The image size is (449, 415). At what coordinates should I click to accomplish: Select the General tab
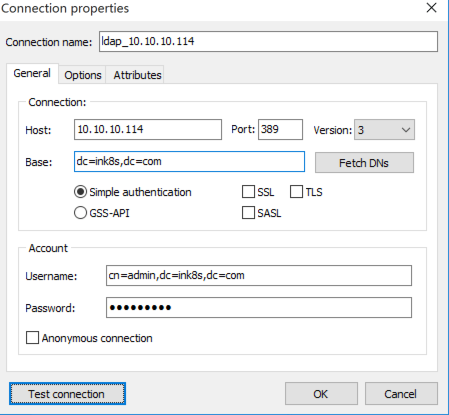pyautogui.click(x=32, y=73)
